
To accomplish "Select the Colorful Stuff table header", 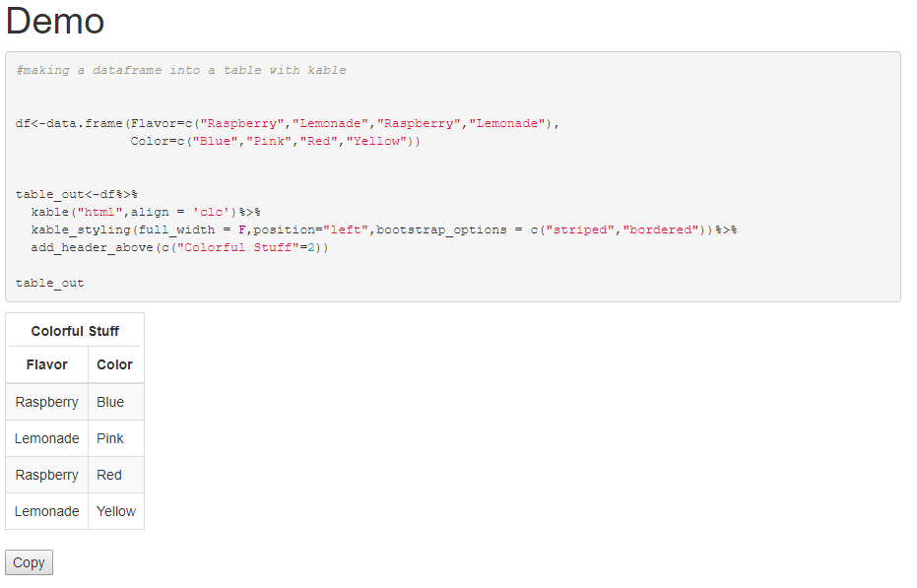I will [75, 331].
